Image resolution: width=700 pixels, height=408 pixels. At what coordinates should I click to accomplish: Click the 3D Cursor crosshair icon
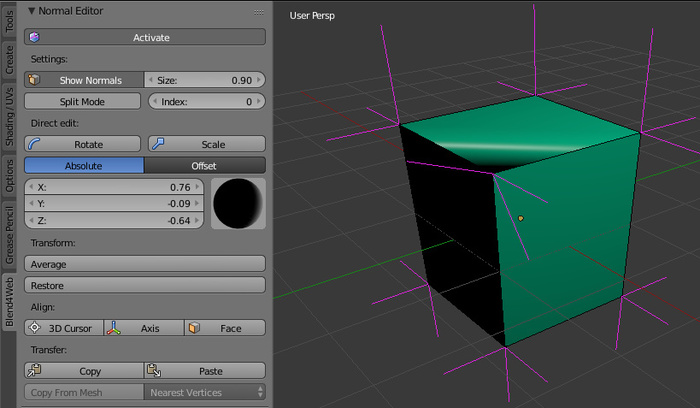pyautogui.click(x=34, y=328)
